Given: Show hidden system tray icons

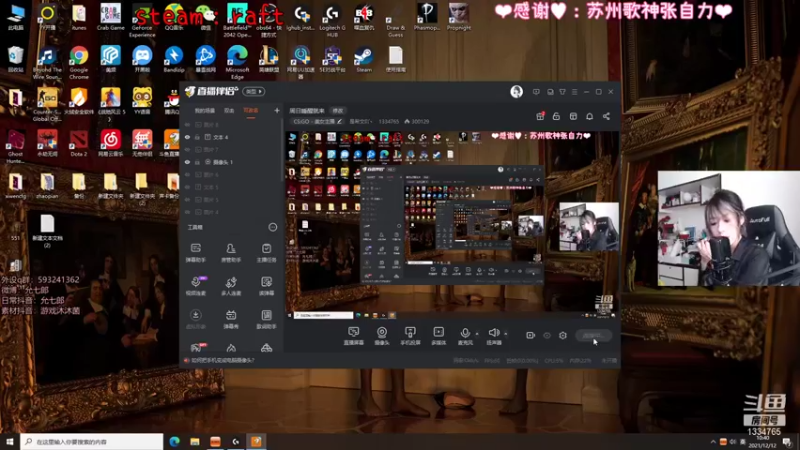Looking at the screenshot, I should click(x=713, y=442).
